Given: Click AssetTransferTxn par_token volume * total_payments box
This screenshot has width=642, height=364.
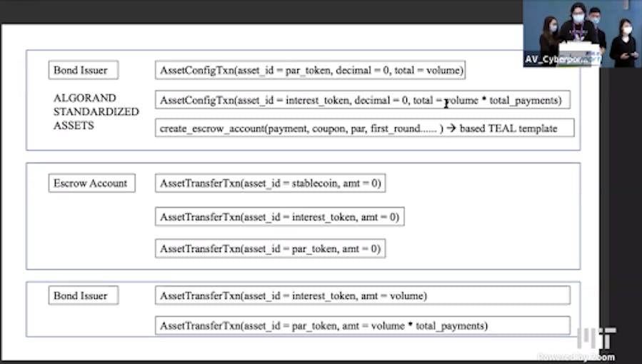Looking at the screenshot, I should coord(363,325).
